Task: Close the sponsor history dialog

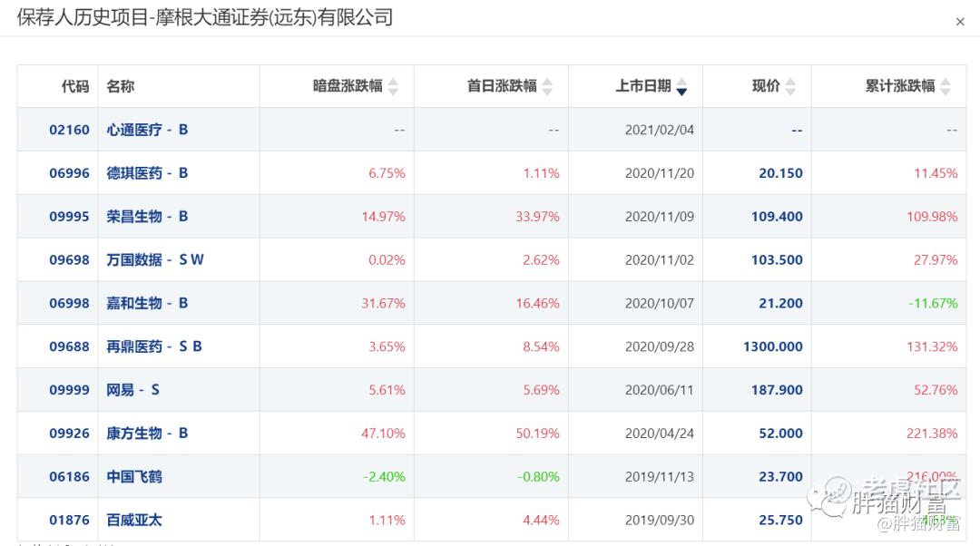Action: 960,22
